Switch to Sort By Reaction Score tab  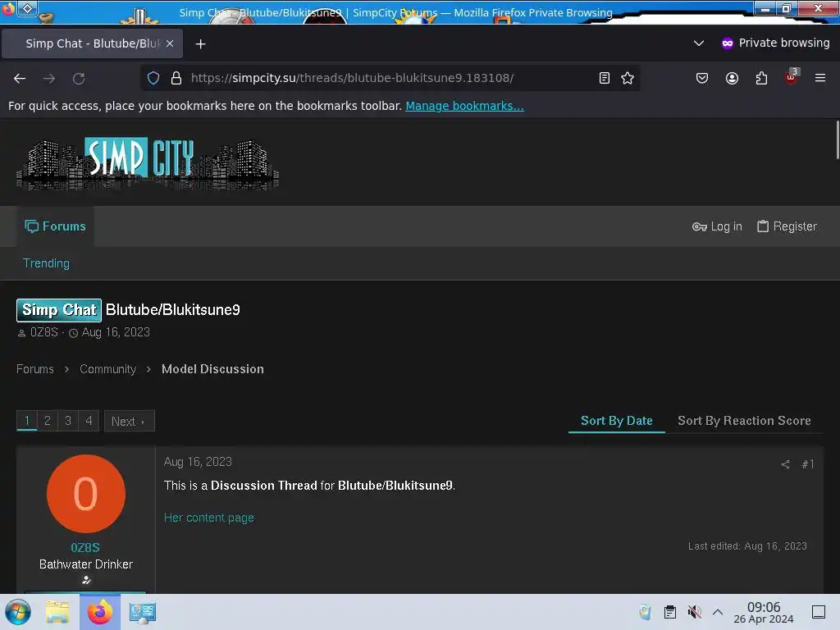click(744, 421)
